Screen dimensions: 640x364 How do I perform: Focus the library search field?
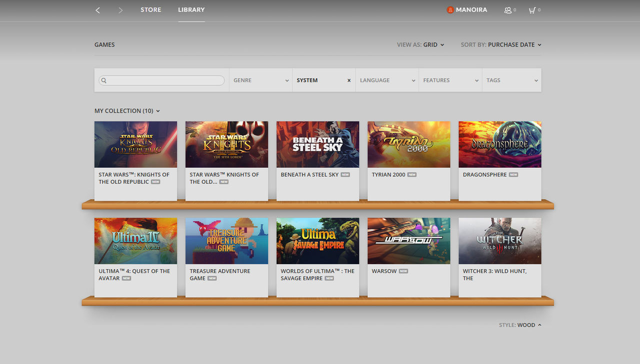coord(161,80)
